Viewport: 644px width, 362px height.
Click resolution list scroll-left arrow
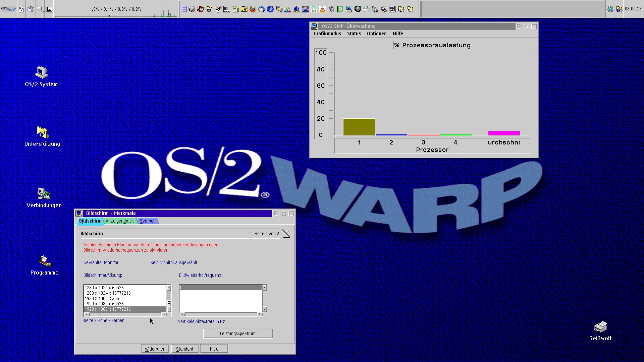point(87,314)
